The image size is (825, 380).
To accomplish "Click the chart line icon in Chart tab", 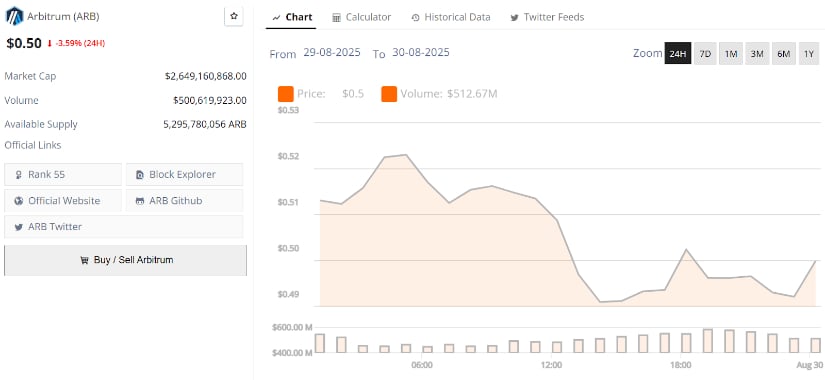I will pos(276,18).
